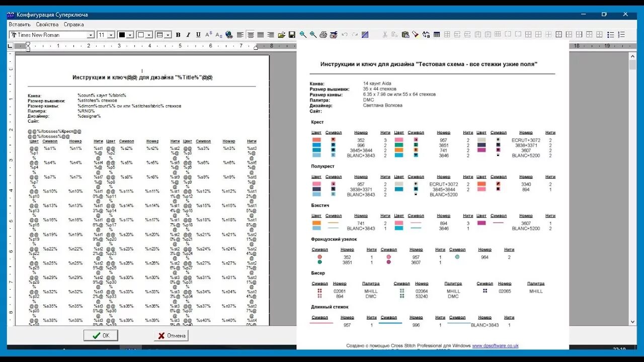Open print preview icon
644x362 pixels.
pyautogui.click(x=333, y=35)
